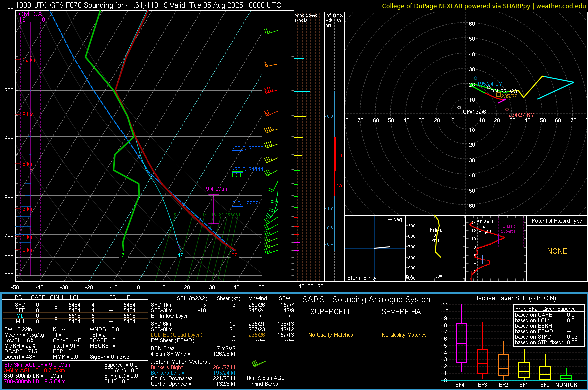This screenshot has height=390, width=588.
Task: Click the SFC-6km shear row label
Action: point(162,324)
